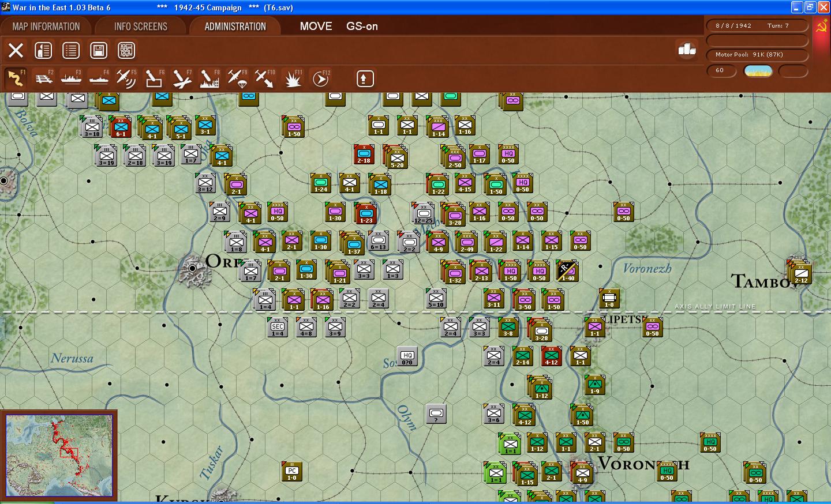Click the Motor Pool 91K (87K) readout

coord(757,55)
